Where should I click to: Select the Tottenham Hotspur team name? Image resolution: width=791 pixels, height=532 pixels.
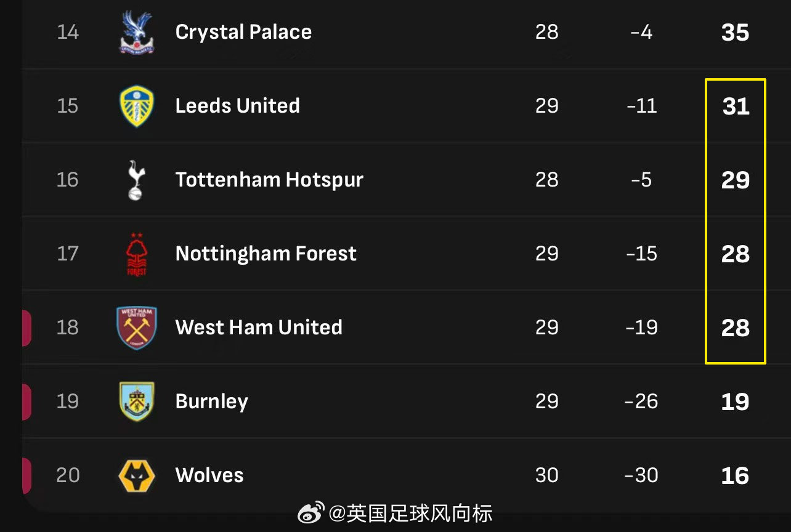coord(269,180)
